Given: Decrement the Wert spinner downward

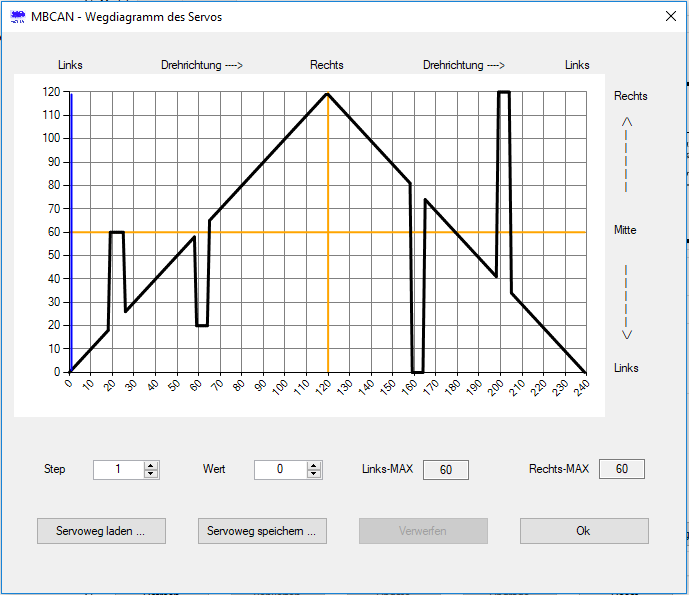Looking at the screenshot, I should pos(314,473).
